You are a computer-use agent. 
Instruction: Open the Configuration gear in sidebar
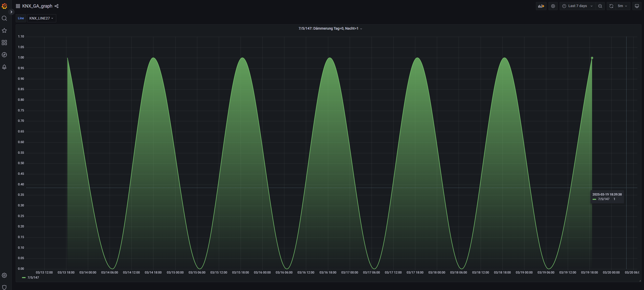(x=4, y=275)
